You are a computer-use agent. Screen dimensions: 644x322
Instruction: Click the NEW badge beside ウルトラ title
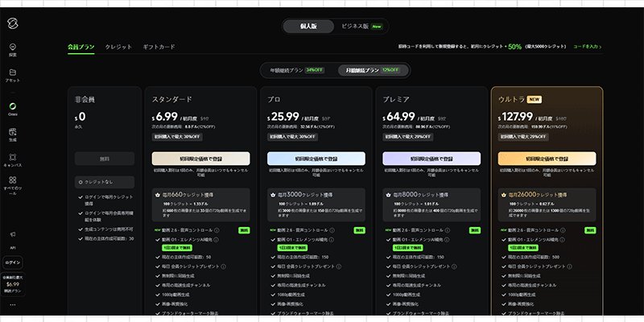point(535,99)
